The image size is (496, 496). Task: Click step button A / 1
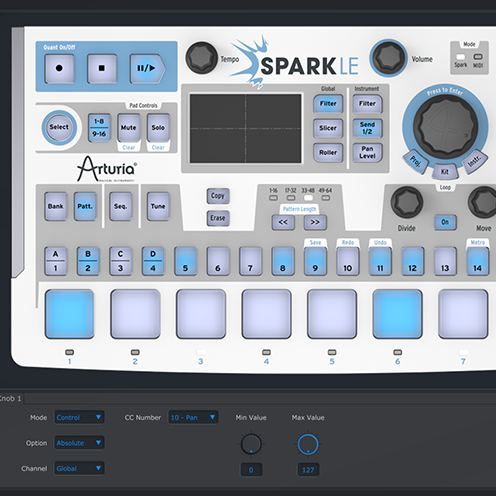pos(56,261)
